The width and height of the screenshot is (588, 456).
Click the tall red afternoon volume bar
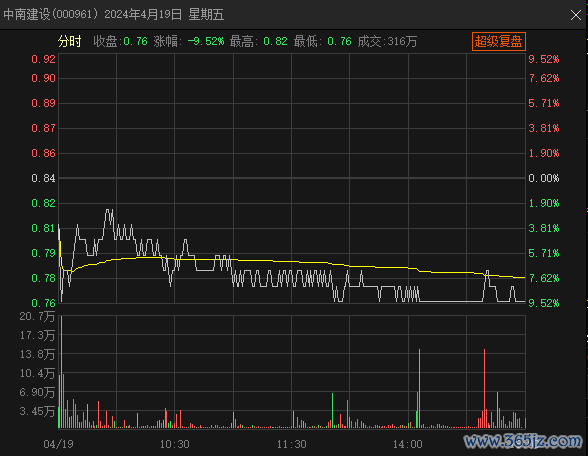point(484,388)
